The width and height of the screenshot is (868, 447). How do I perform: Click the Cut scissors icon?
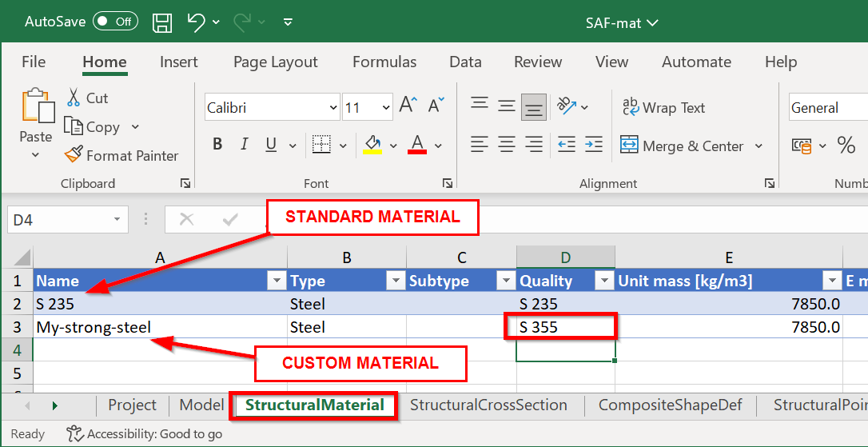pyautogui.click(x=74, y=98)
